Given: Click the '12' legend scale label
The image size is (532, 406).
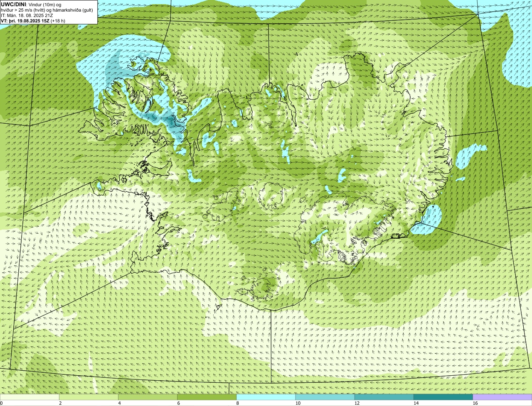Looking at the screenshot, I should 357,403.
